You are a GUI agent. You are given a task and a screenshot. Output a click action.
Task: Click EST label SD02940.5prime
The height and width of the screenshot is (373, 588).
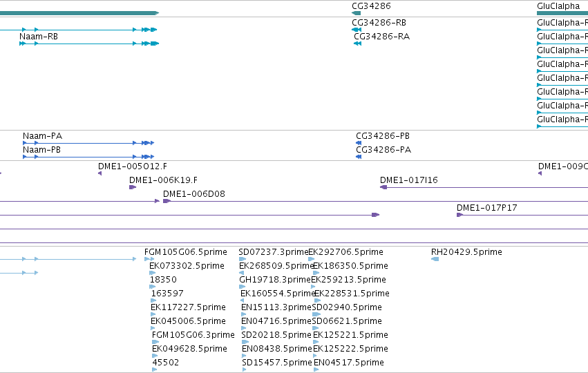tap(347, 307)
